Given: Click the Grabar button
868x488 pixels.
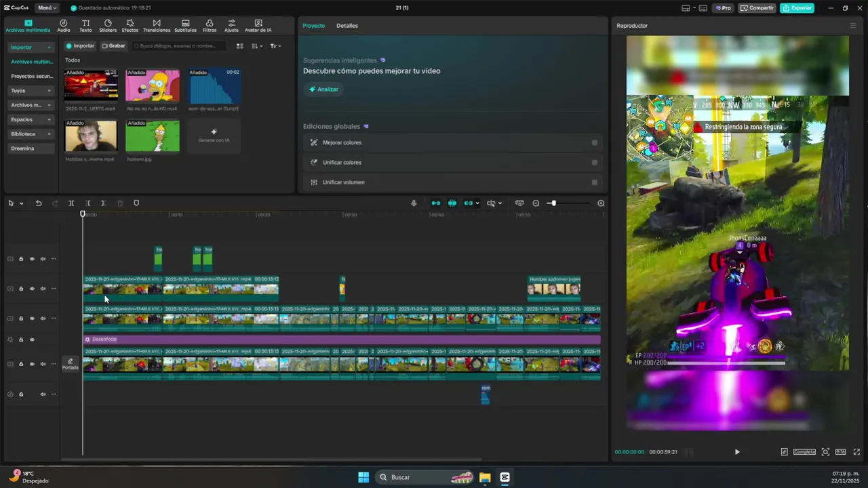Looking at the screenshot, I should point(113,46).
